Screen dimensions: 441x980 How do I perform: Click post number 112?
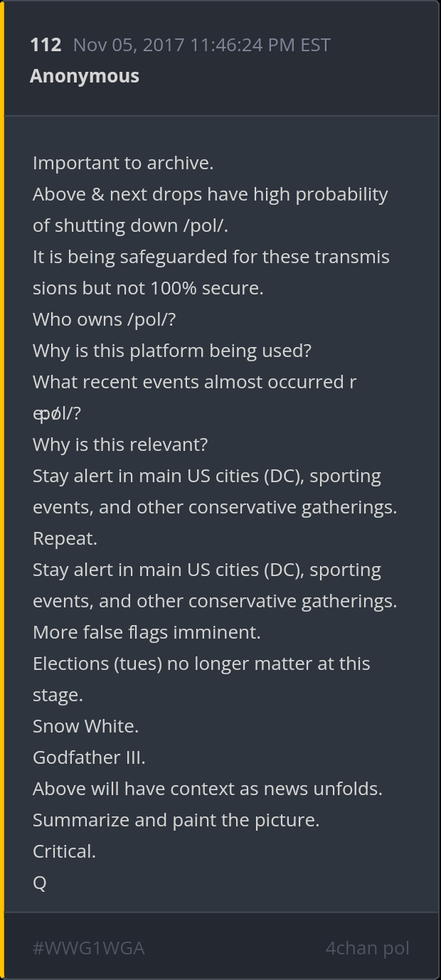46,45
